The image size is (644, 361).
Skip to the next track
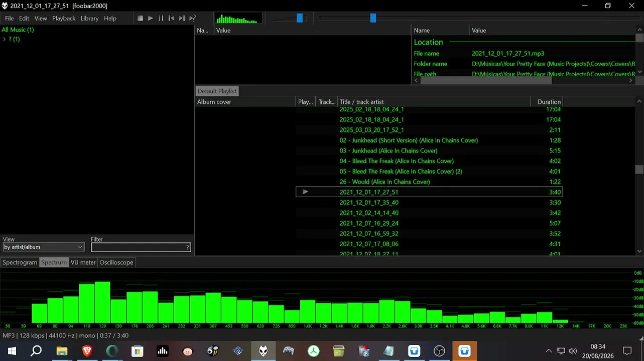182,18
